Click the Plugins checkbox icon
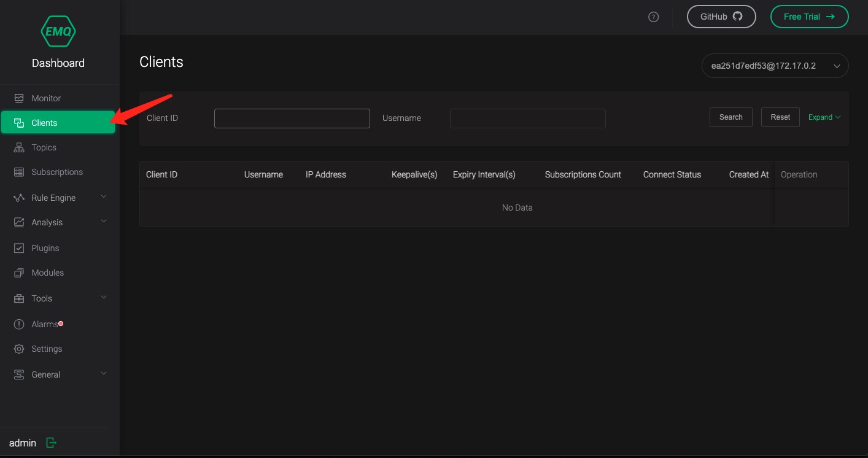 click(19, 248)
